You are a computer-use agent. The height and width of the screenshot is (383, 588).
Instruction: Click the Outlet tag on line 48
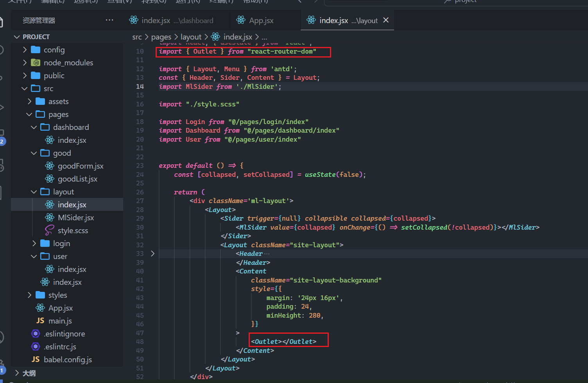(284, 342)
